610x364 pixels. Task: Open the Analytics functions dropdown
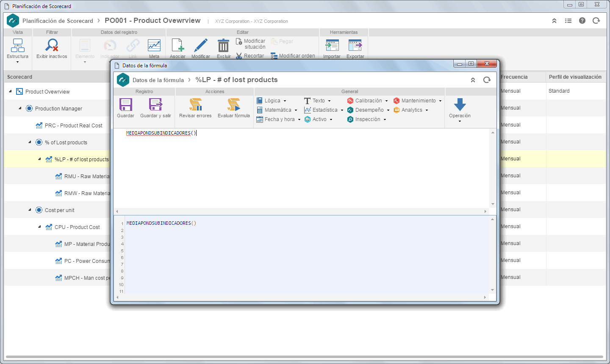point(410,110)
